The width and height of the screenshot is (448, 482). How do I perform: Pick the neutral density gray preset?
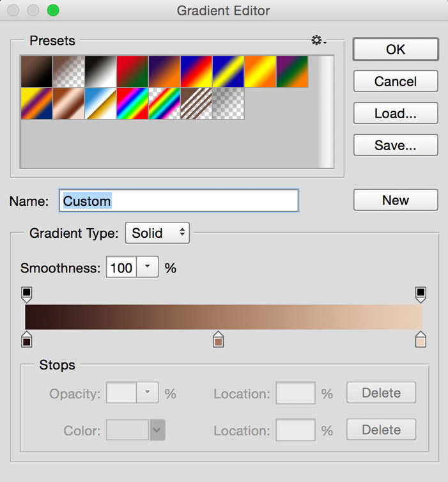tap(228, 104)
